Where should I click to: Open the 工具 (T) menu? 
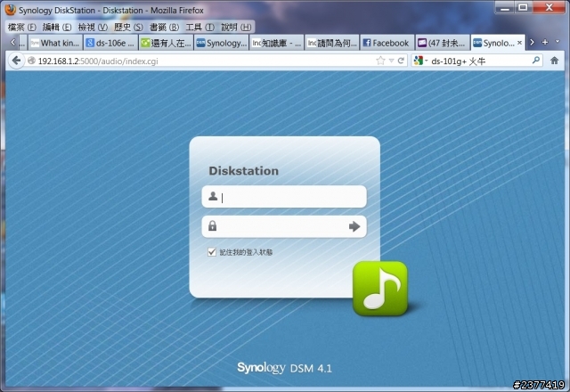coord(199,28)
